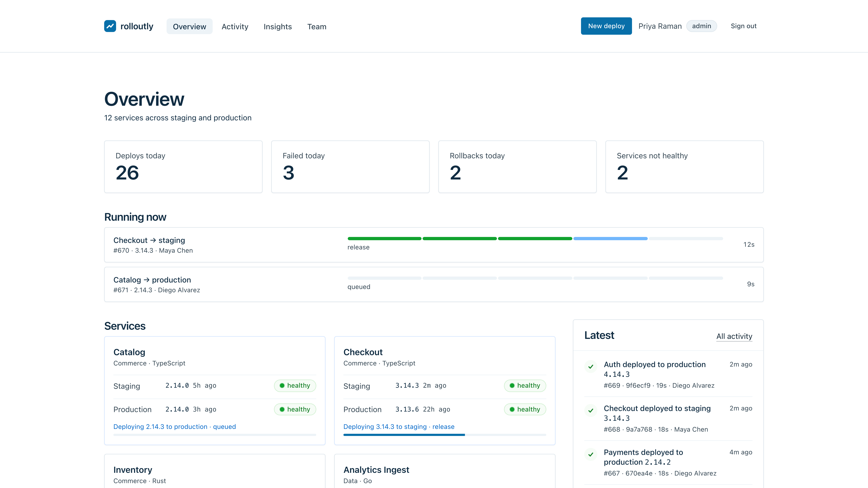The image size is (868, 488).
Task: Open Payments deployed to production 2.14.2 entry
Action: (x=668, y=462)
